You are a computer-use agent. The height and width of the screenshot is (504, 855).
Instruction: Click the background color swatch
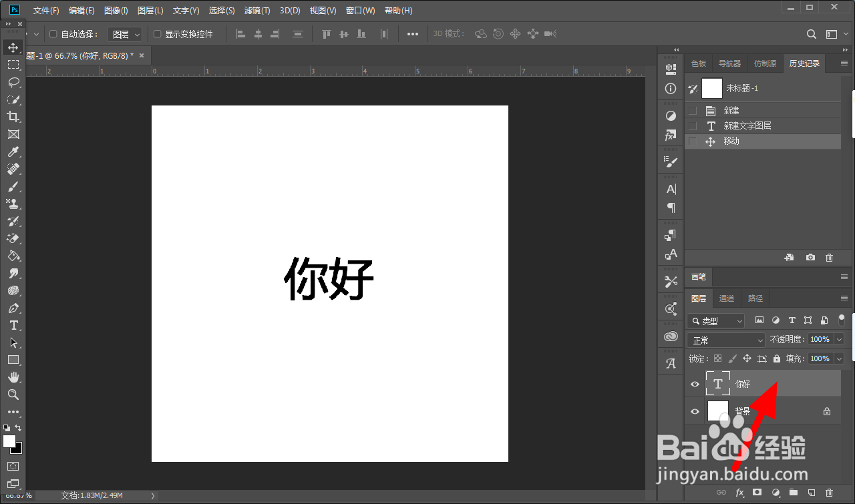click(17, 449)
